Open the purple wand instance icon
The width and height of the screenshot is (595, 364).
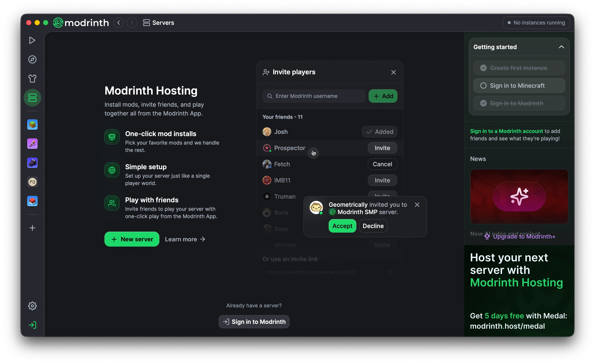coord(32,143)
